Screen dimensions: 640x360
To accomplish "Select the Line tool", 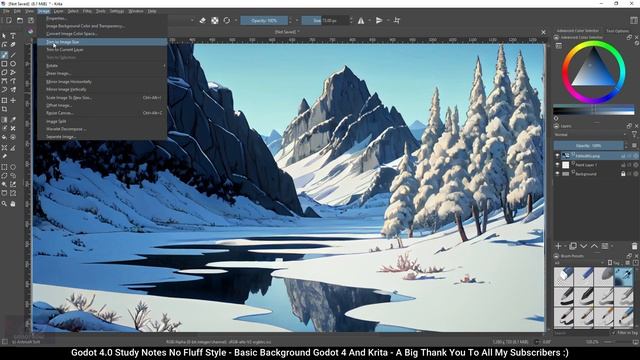I will click(13, 55).
